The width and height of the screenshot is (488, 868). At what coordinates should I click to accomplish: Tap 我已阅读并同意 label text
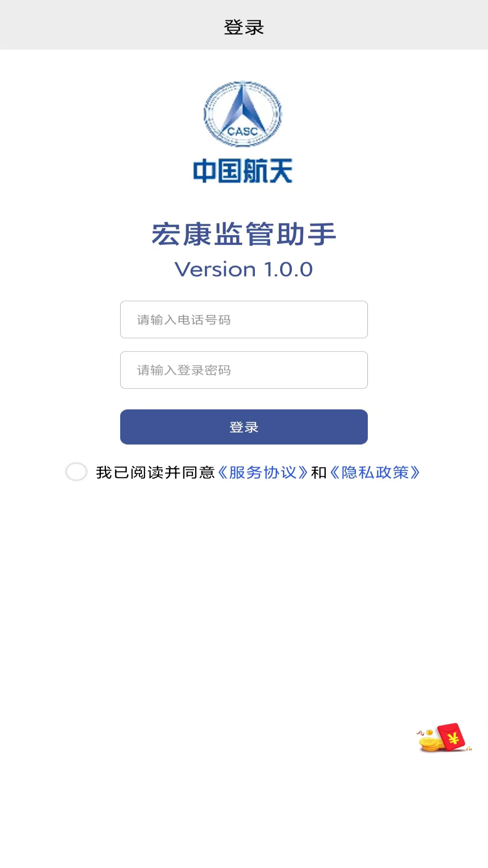point(155,472)
